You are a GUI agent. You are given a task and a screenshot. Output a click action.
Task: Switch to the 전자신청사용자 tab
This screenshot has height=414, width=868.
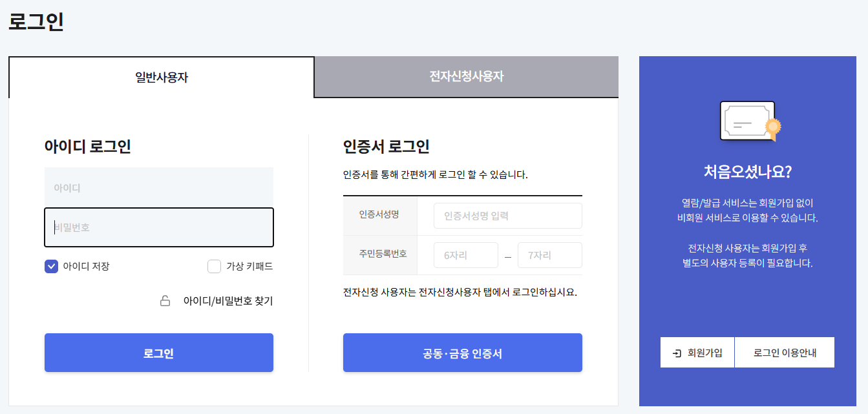tap(465, 76)
